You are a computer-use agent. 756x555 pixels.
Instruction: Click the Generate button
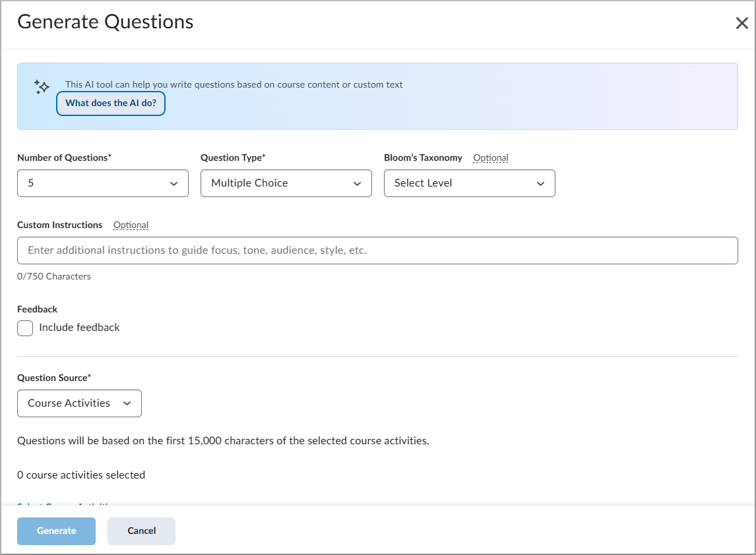tap(56, 531)
